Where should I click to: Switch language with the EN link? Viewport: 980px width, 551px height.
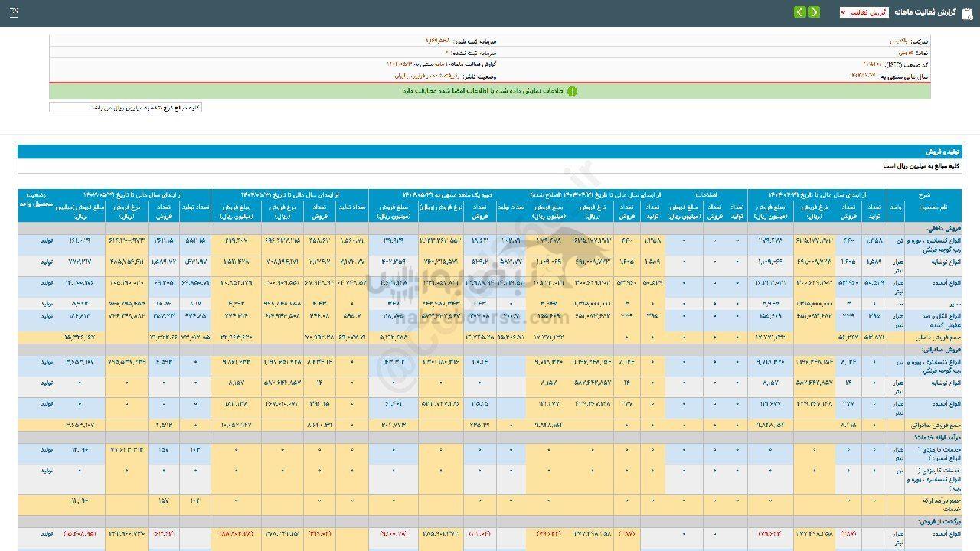(x=15, y=12)
